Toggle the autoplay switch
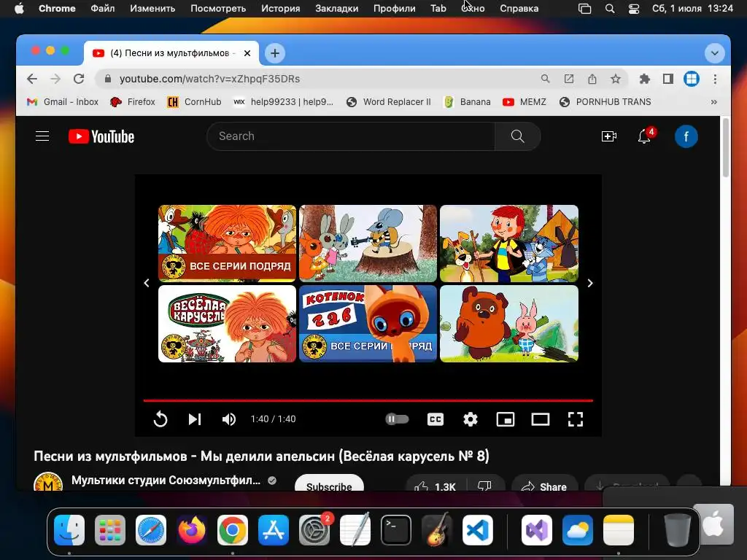 (x=397, y=419)
